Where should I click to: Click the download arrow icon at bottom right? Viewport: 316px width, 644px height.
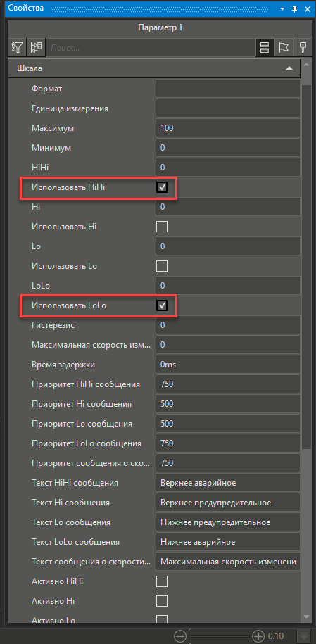(x=303, y=636)
